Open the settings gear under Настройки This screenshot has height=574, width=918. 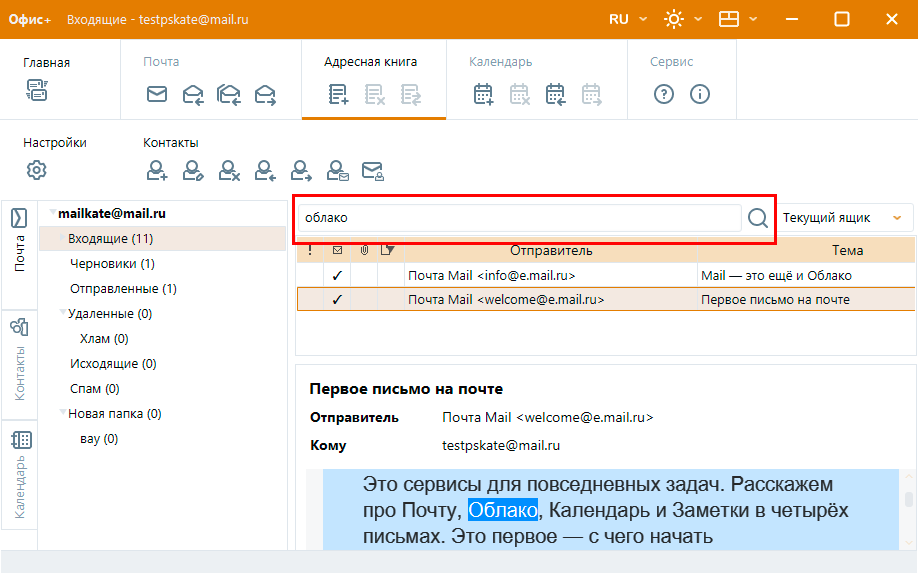click(37, 170)
